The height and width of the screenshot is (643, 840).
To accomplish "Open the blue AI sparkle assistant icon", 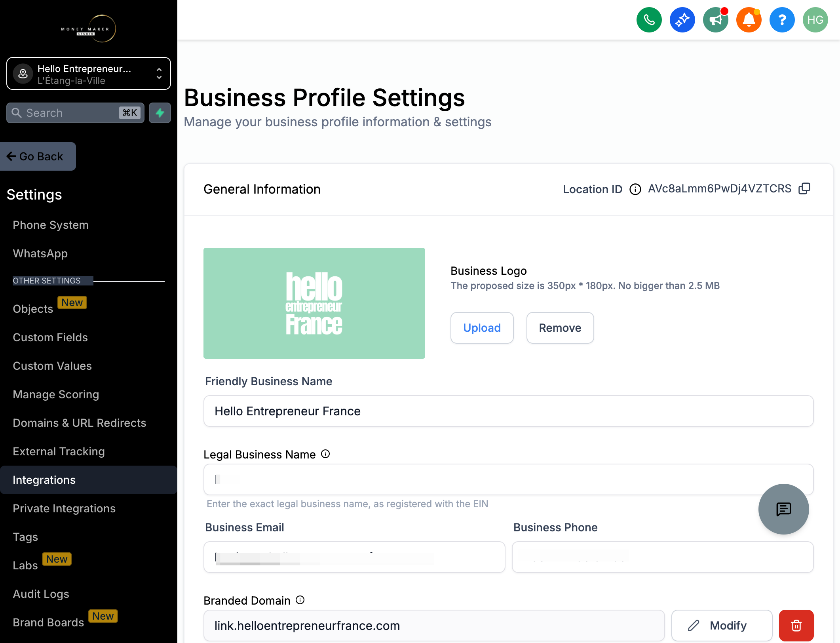I will 682,20.
